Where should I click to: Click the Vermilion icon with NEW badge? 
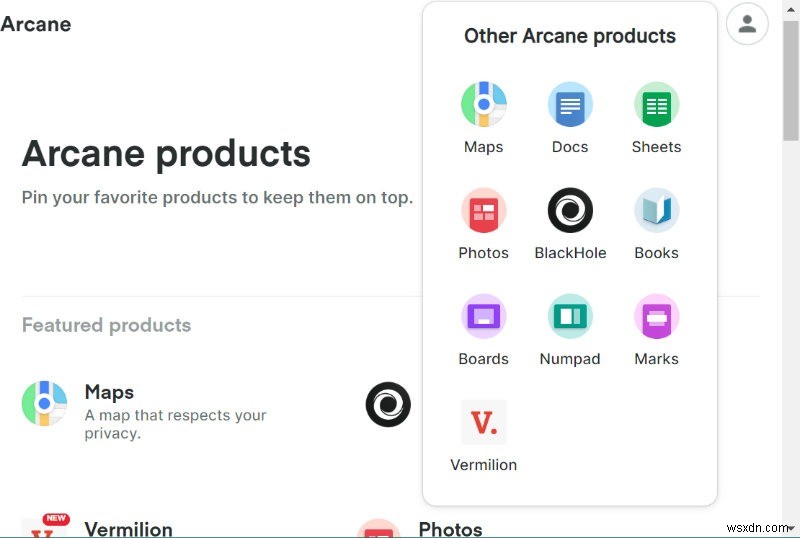[x=44, y=527]
